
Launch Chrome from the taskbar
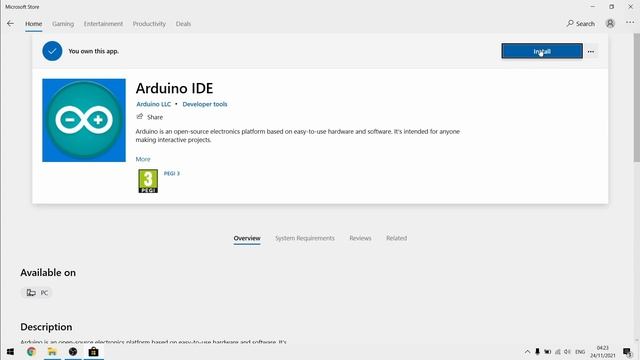click(31, 351)
